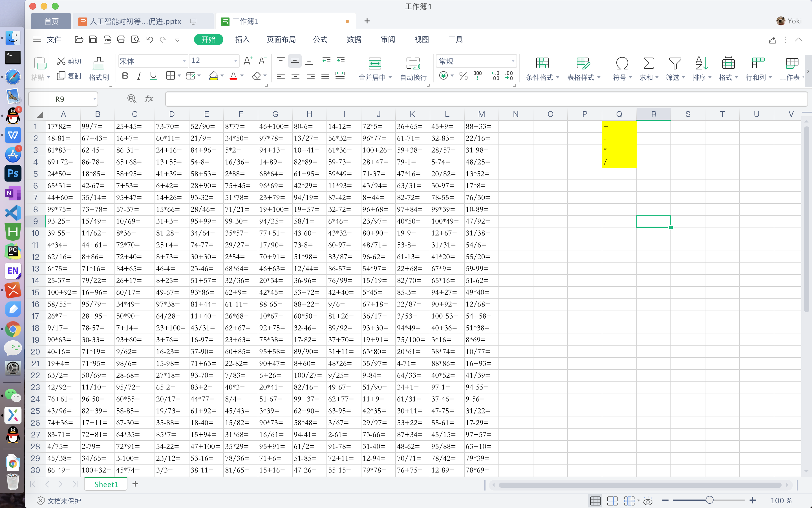
Task: Open the number format dropdown
Action: click(513, 61)
